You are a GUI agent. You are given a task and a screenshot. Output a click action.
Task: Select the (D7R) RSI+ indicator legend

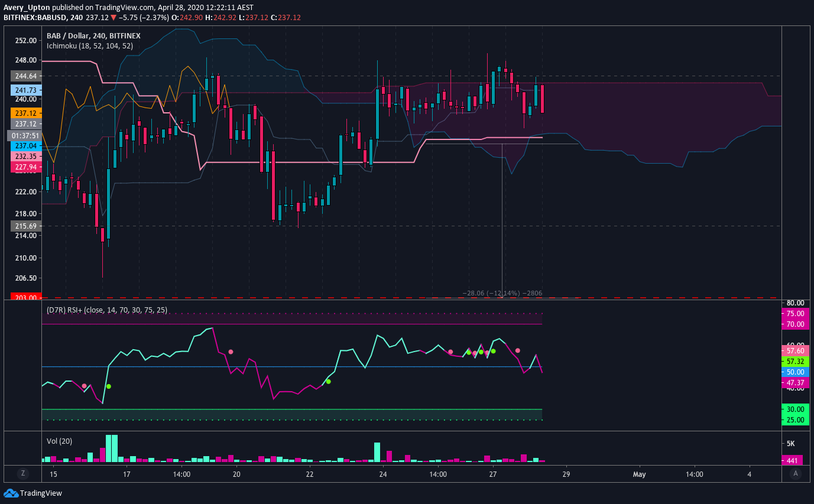(x=107, y=310)
